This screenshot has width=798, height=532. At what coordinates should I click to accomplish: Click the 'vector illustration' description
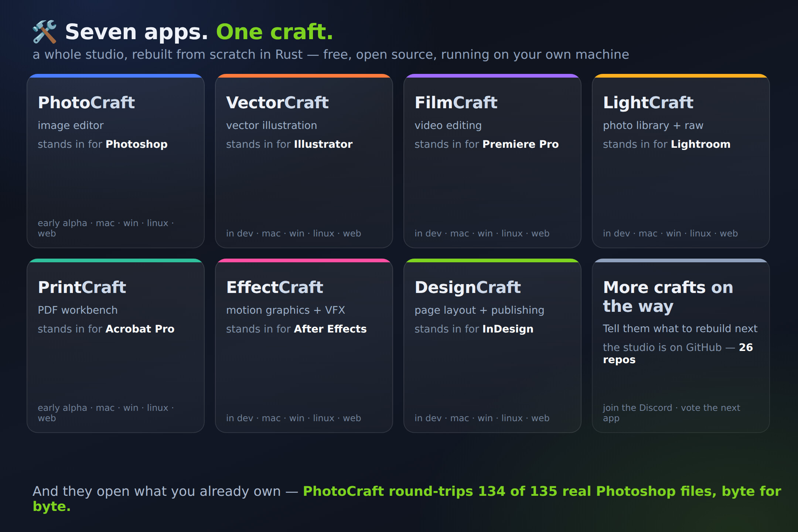272,126
